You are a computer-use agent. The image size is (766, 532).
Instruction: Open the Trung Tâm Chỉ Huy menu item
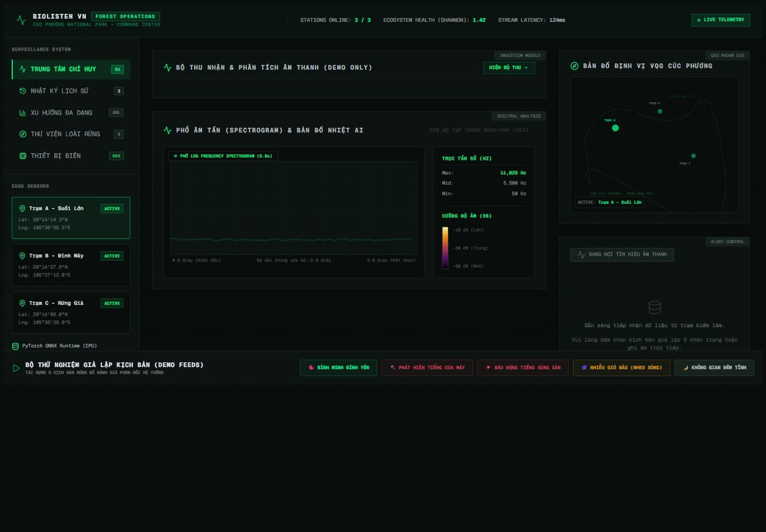(71, 69)
